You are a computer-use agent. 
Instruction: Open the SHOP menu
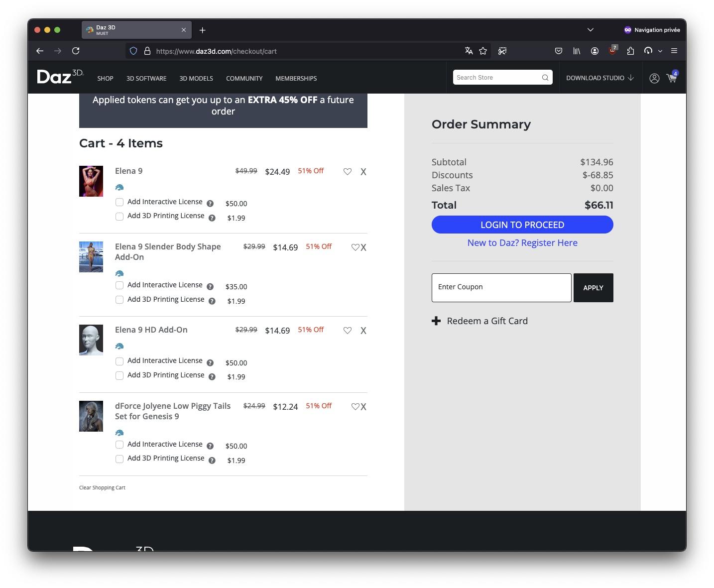pos(105,79)
